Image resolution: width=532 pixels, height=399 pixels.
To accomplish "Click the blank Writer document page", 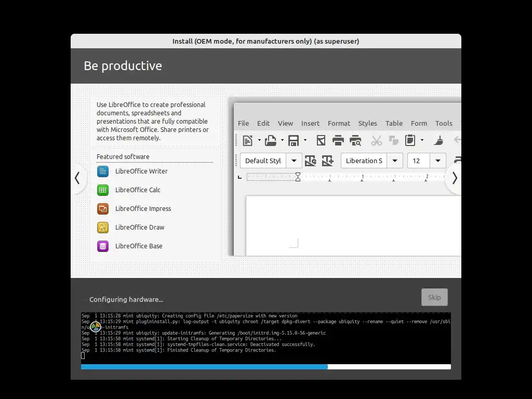I will 353,225.
